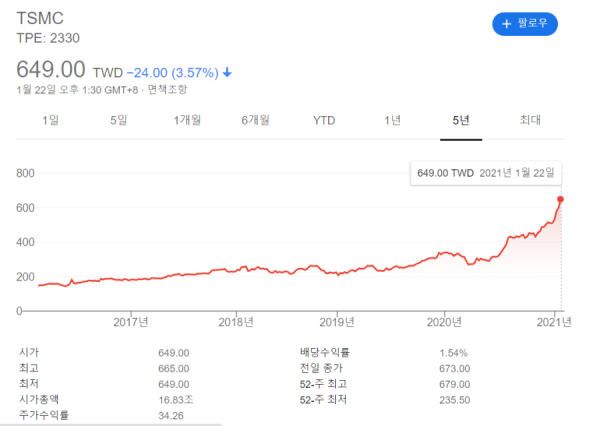Click the red down arrow beside 3.57%

click(227, 72)
